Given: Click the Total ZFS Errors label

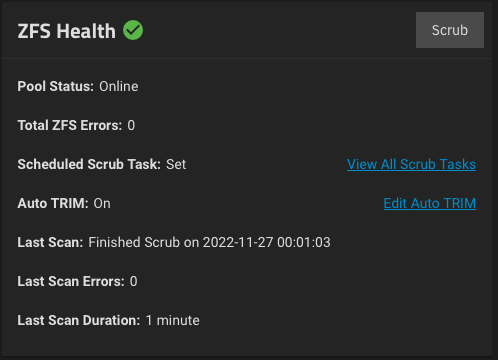Looking at the screenshot, I should pos(70,125).
